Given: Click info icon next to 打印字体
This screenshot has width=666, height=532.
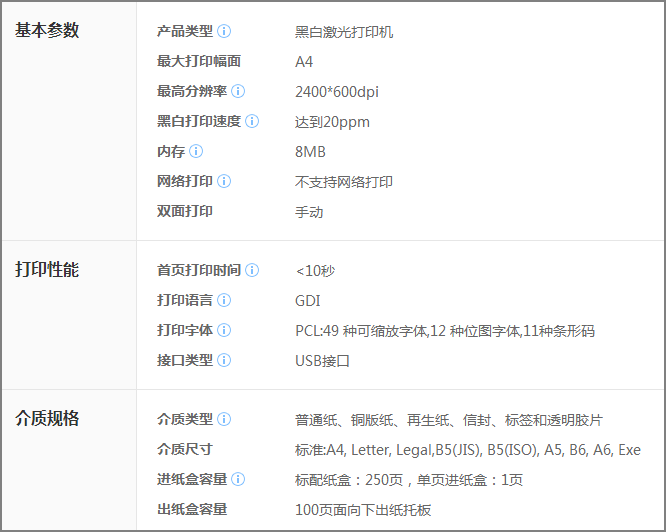Looking at the screenshot, I should (x=224, y=330).
